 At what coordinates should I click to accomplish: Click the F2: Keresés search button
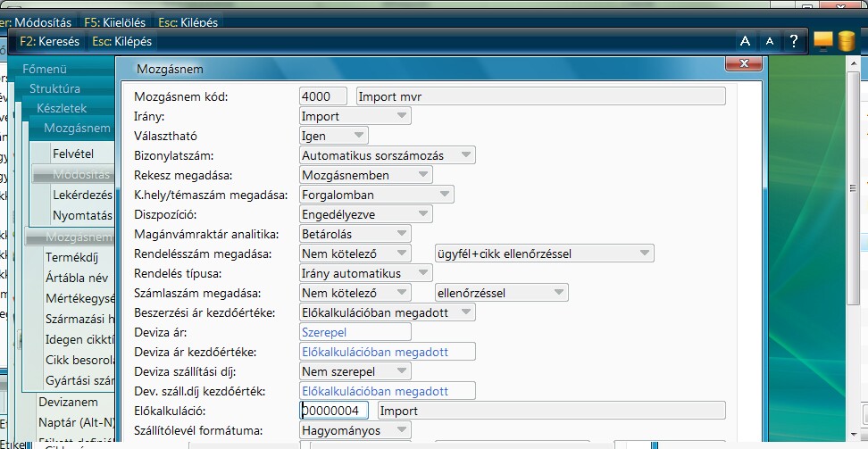coord(49,41)
